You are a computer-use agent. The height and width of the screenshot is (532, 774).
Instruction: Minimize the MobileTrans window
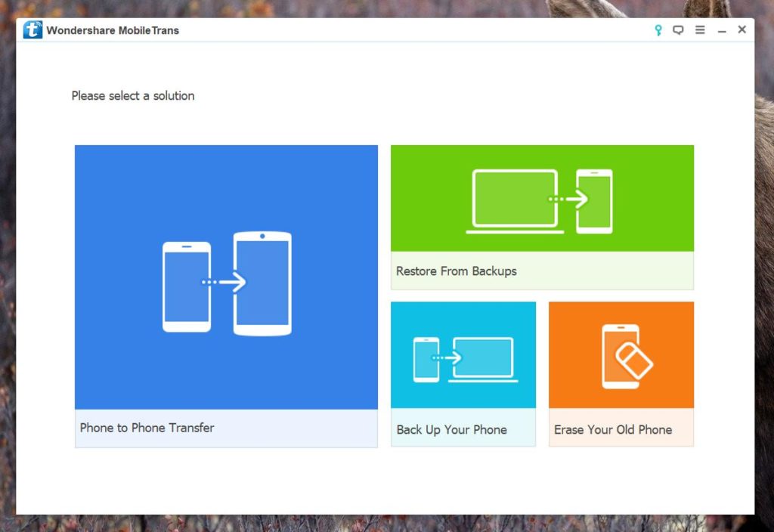720,30
